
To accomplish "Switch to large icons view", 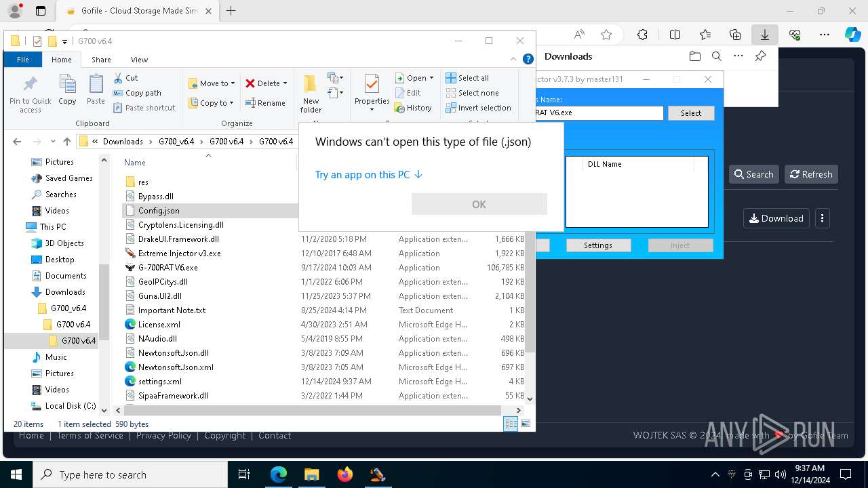I will pyautogui.click(x=526, y=424).
